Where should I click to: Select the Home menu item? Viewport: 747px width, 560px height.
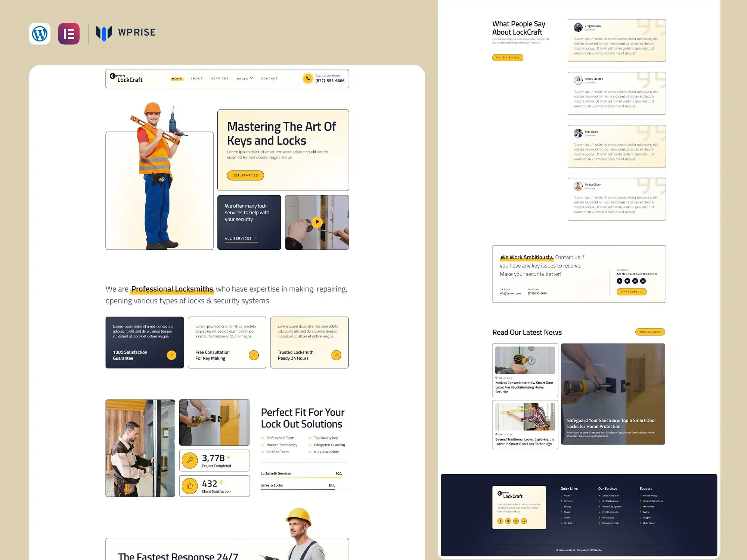pos(176,78)
